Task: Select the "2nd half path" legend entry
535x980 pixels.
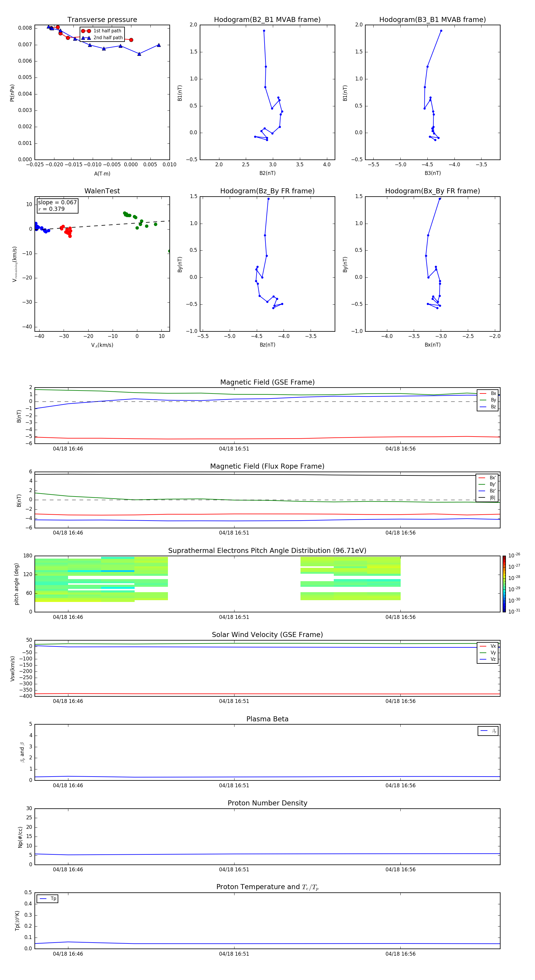Action: [102, 38]
